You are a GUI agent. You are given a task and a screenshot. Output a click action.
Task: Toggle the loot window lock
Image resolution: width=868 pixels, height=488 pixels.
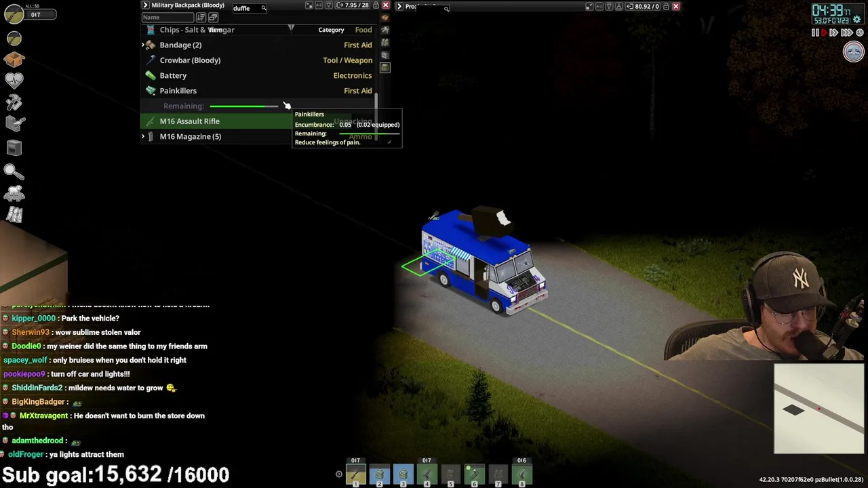666,6
